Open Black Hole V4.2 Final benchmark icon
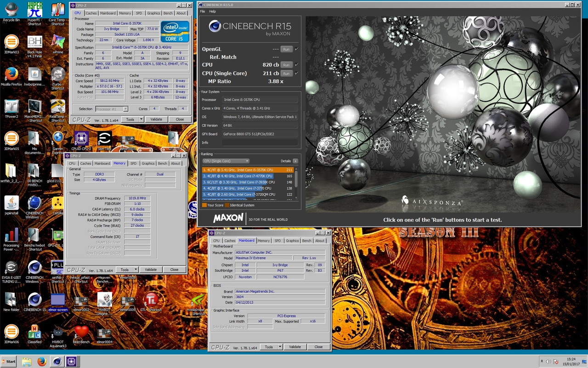The width and height of the screenshot is (588, 368). 34,45
